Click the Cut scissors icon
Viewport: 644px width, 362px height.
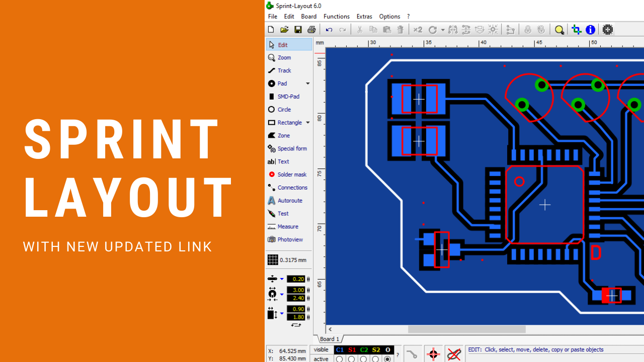(360, 30)
